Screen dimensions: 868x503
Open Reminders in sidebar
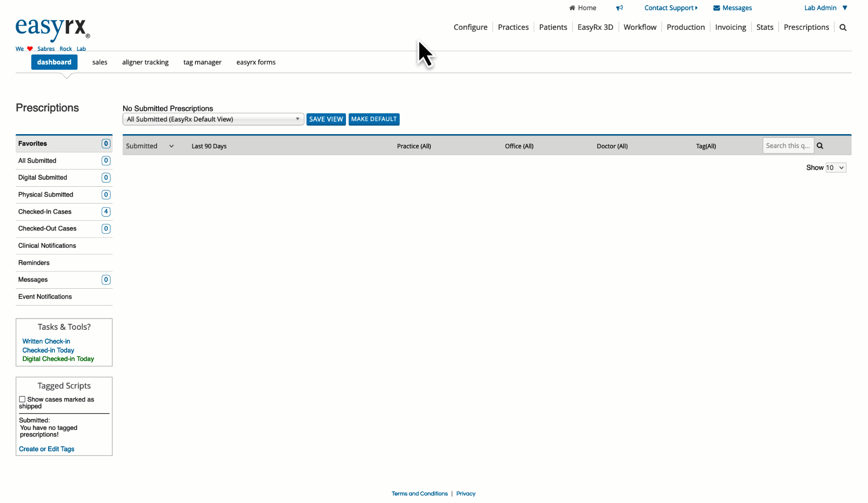point(64,263)
